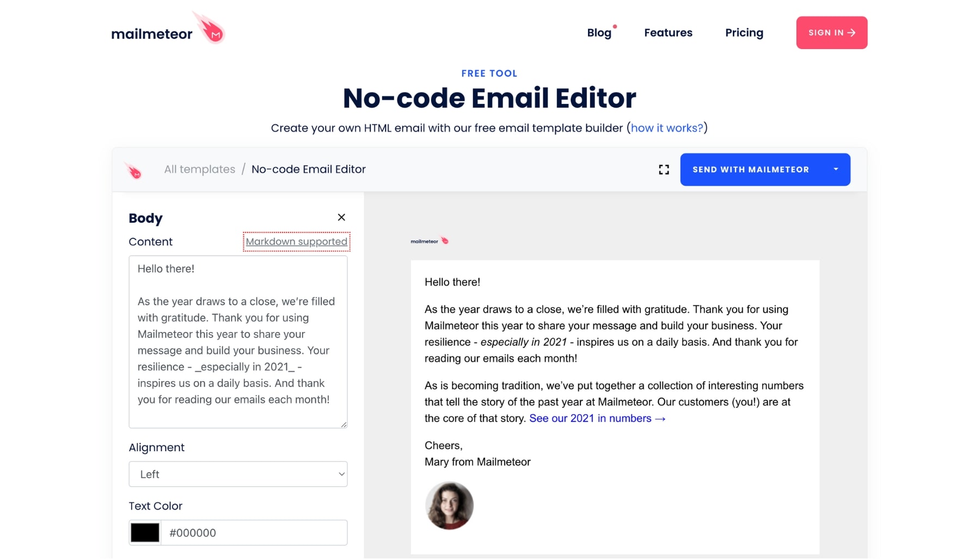Open the Features menu item
980x559 pixels.
pyautogui.click(x=668, y=33)
